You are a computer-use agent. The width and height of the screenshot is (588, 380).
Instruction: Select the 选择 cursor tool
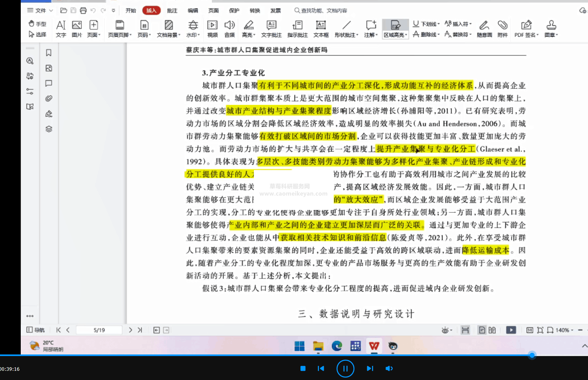pyautogui.click(x=37, y=35)
